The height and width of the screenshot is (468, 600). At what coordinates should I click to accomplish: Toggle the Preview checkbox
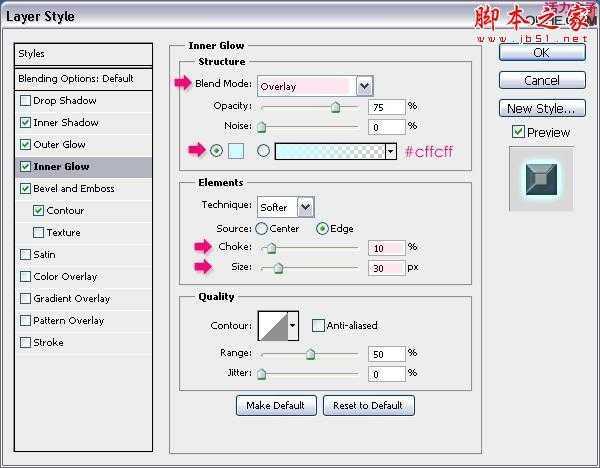pos(518,132)
